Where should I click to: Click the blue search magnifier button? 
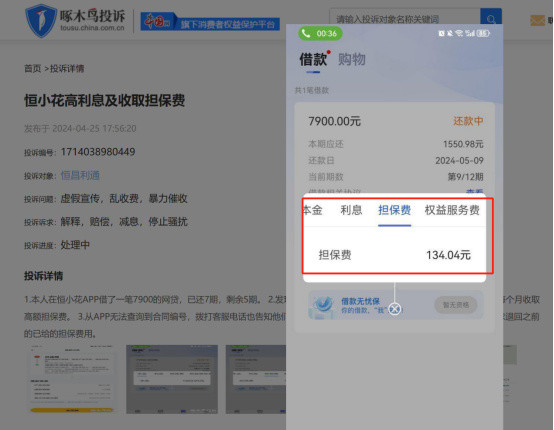[x=491, y=16]
